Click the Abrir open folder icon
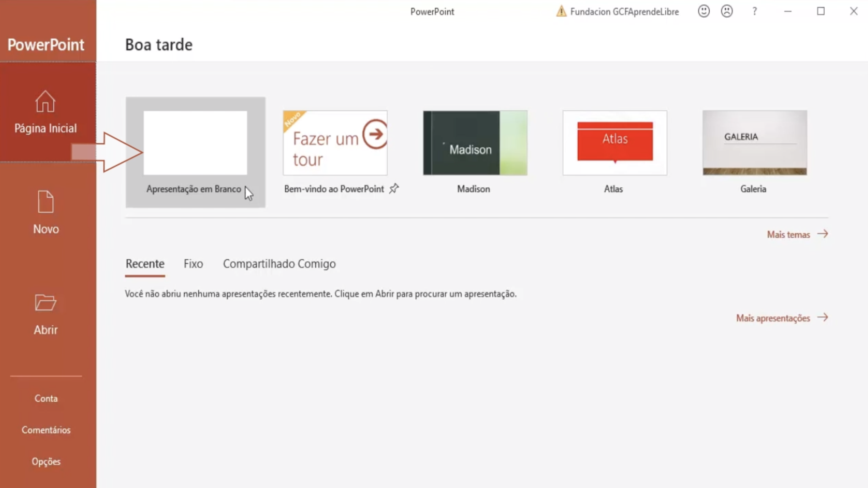The height and width of the screenshot is (488, 868). pyautogui.click(x=45, y=302)
